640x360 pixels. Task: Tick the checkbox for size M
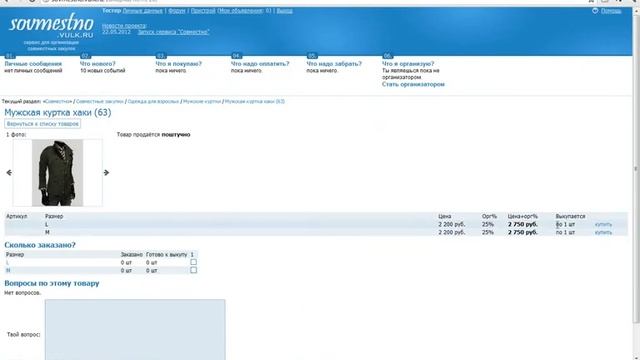pyautogui.click(x=193, y=270)
